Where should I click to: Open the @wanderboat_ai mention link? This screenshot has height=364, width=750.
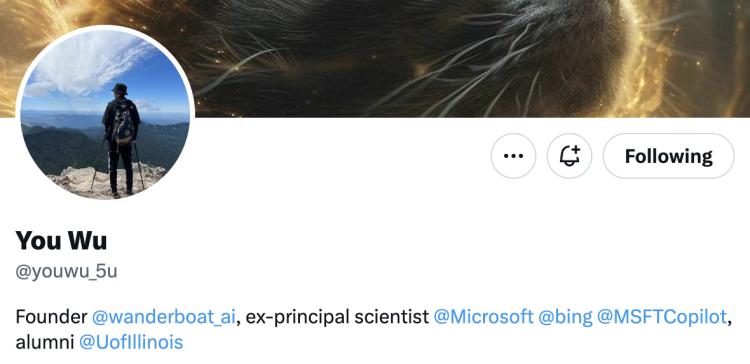163,317
